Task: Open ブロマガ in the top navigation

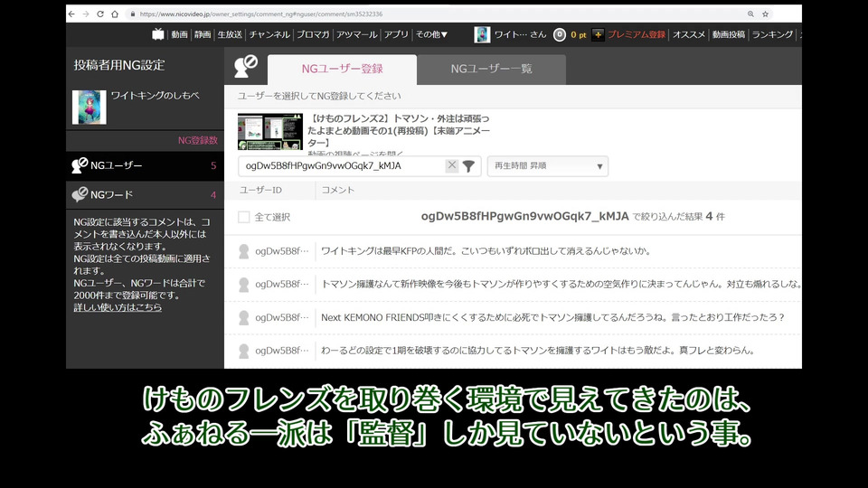Action: 313,34
